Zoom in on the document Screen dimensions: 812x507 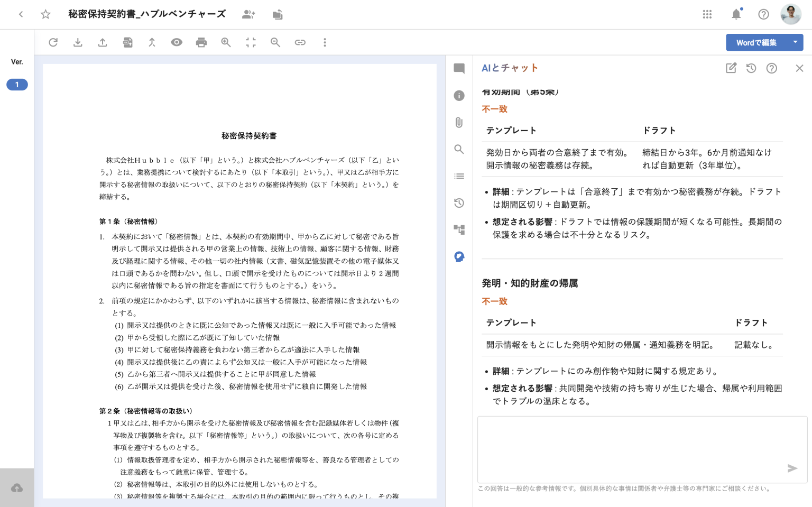coord(226,42)
